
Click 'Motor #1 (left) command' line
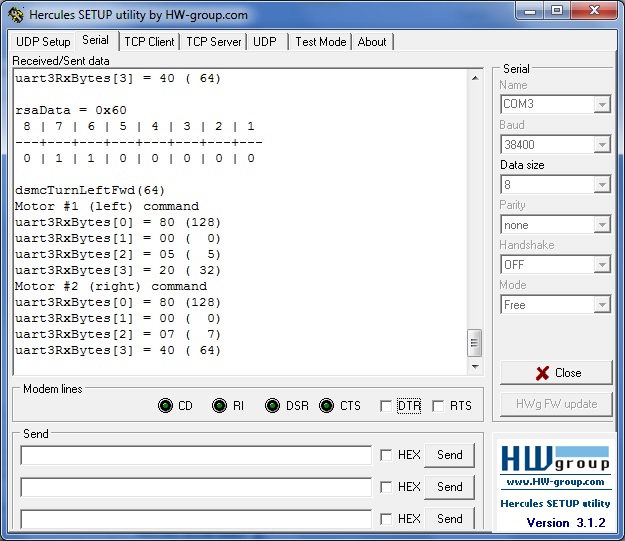[x=107, y=207]
